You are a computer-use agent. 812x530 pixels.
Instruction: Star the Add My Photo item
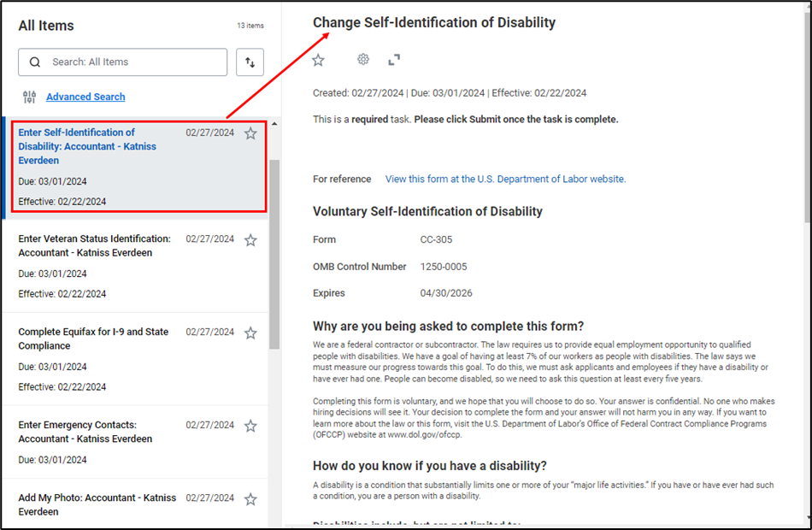pos(250,498)
